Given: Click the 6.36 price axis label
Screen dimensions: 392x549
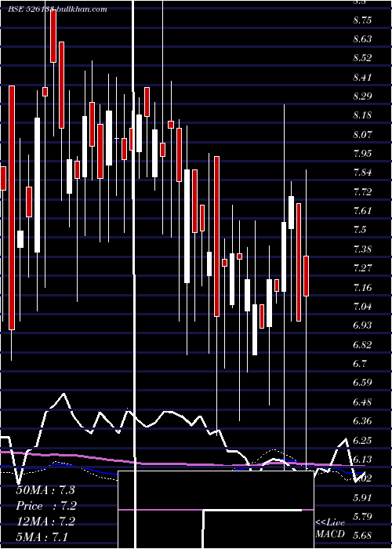Looking at the screenshot, I should tap(362, 421).
